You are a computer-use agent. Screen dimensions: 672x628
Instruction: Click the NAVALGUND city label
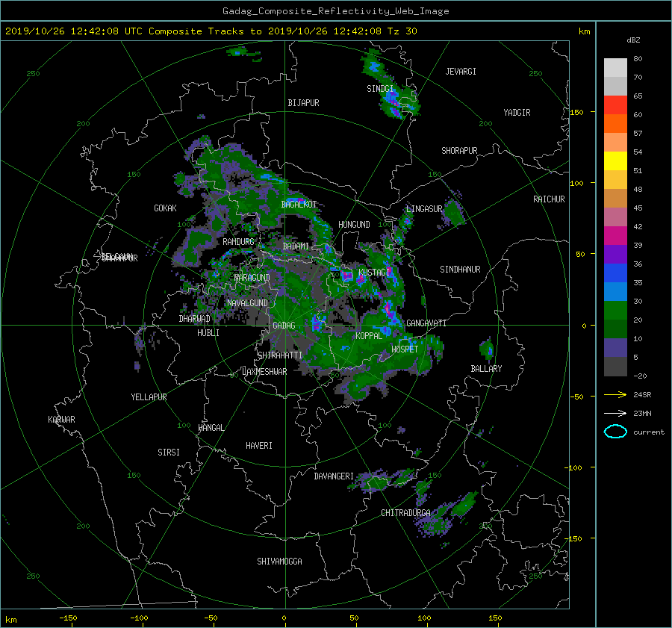coord(247,303)
